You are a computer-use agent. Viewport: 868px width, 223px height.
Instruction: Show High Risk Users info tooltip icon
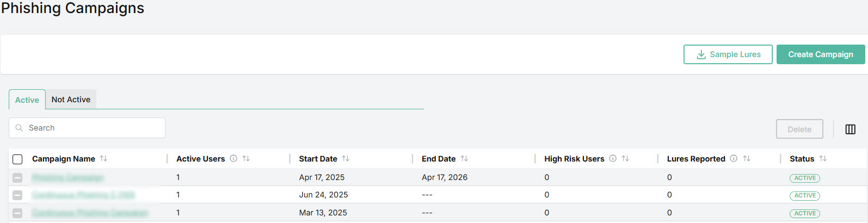click(x=613, y=159)
